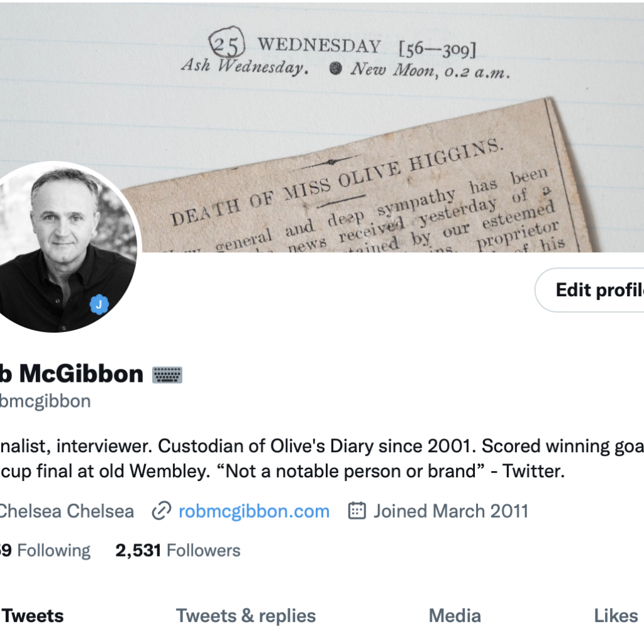Viewport: 644px width, 644px height.
Task: Click the bio text about Olive's Diary
Action: (x=322, y=458)
